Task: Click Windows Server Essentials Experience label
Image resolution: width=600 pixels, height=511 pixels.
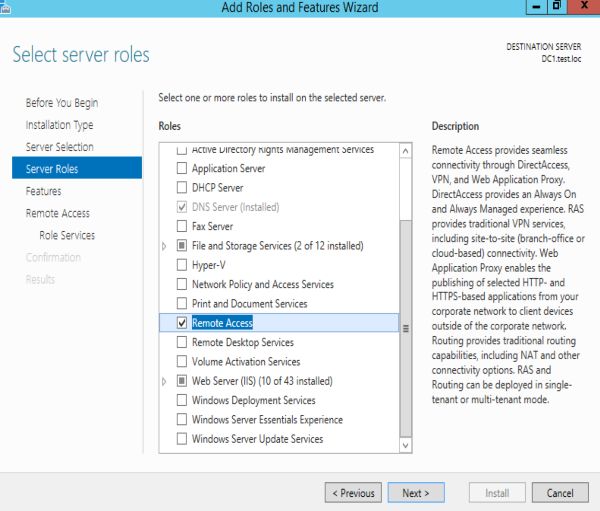Action: [x=267, y=420]
